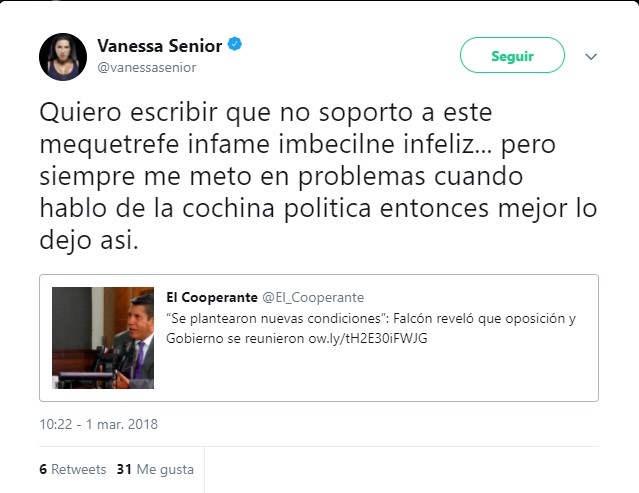This screenshot has width=639, height=493.
Task: Click the Seguir follow button
Action: tap(512, 56)
